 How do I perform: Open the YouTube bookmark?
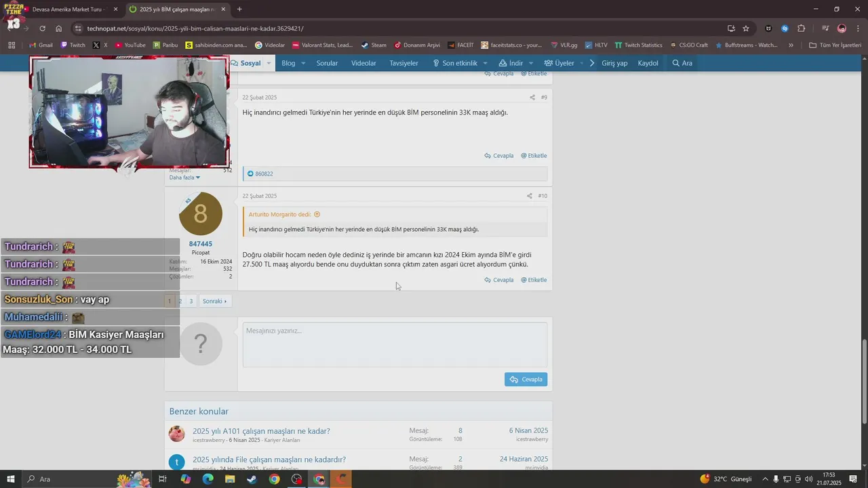point(130,45)
